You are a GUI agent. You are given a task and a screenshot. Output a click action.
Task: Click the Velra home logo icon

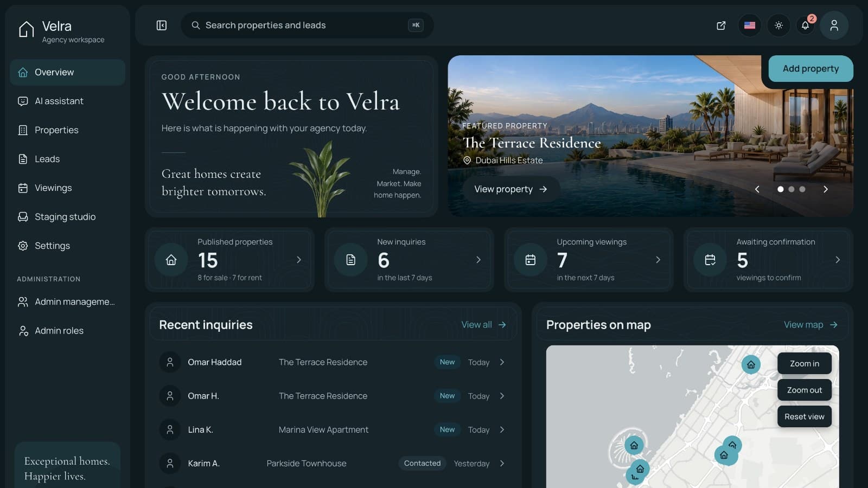coord(26,29)
